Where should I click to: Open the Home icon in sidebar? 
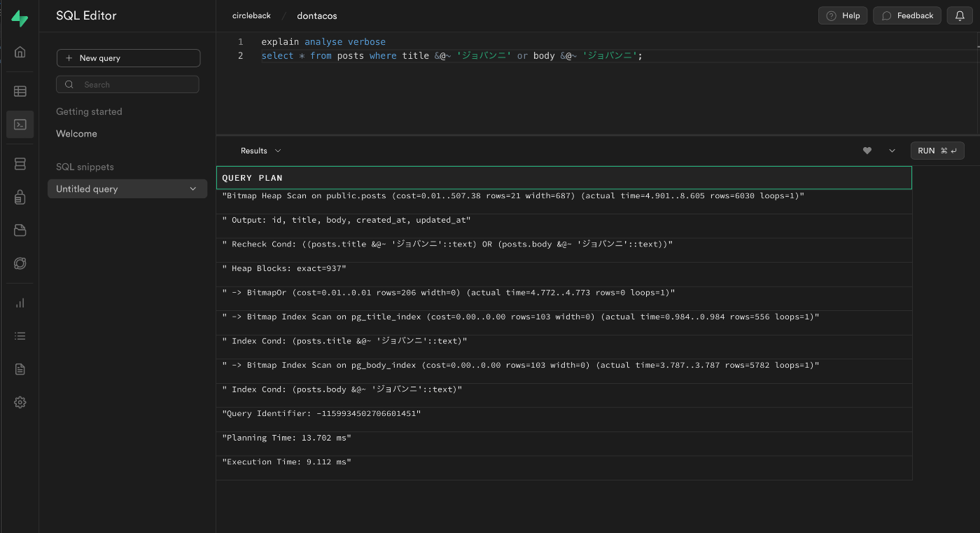click(20, 52)
